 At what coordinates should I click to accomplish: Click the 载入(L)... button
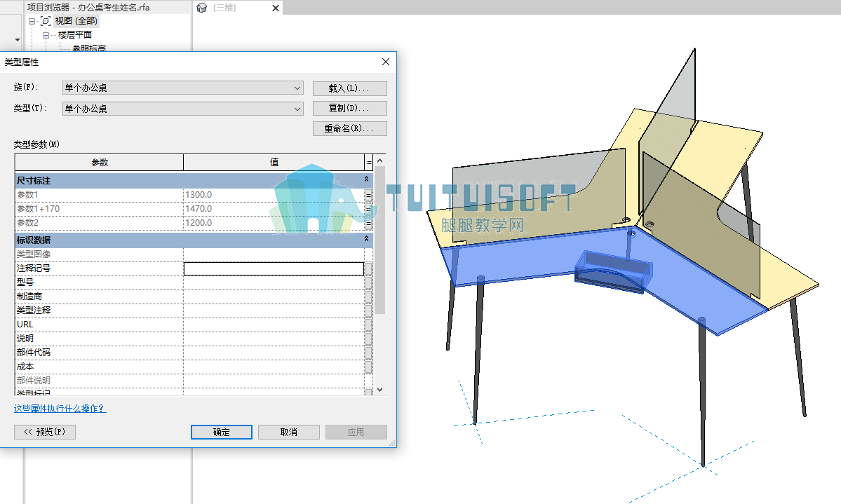pyautogui.click(x=350, y=88)
